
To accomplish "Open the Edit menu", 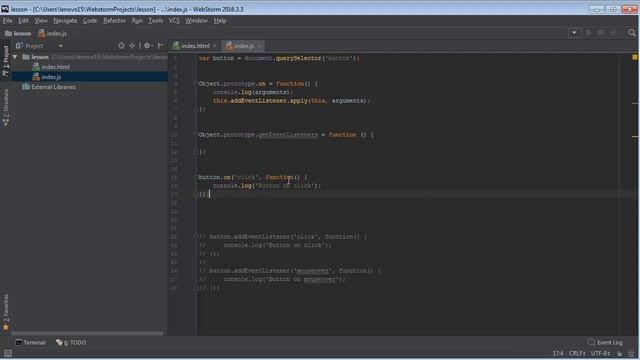I will pos(23,20).
